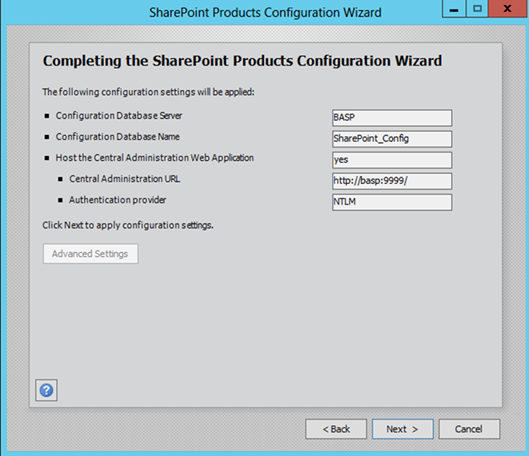Image resolution: width=529 pixels, height=456 pixels.
Task: Go back with the < Back button
Action: (x=336, y=429)
